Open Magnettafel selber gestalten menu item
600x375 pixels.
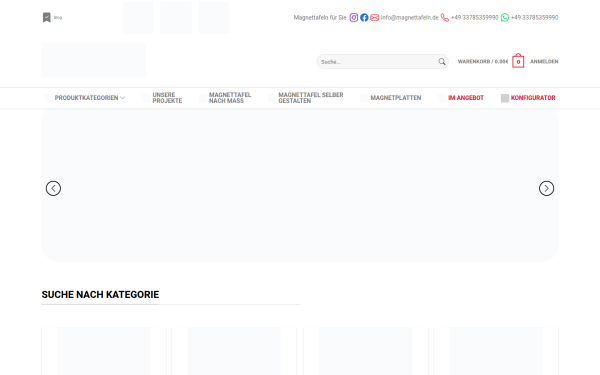tap(311, 98)
